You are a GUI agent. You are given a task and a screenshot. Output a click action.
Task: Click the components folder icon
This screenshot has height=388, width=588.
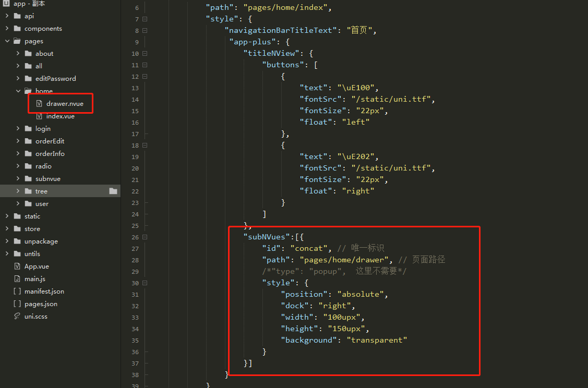[x=17, y=29]
